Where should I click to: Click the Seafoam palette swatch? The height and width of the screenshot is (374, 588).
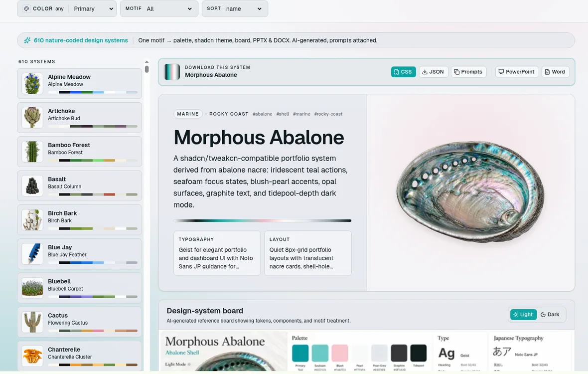[x=320, y=353]
